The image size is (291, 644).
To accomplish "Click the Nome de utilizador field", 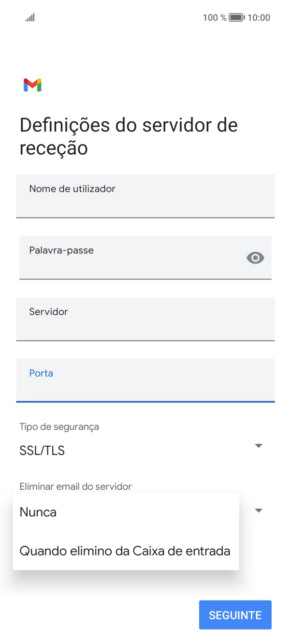I will coord(145,196).
